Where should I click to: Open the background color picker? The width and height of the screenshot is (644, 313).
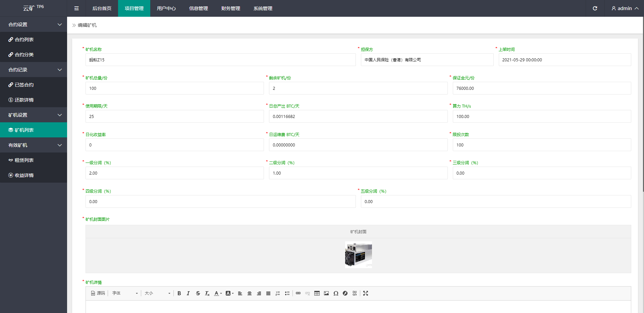point(229,293)
